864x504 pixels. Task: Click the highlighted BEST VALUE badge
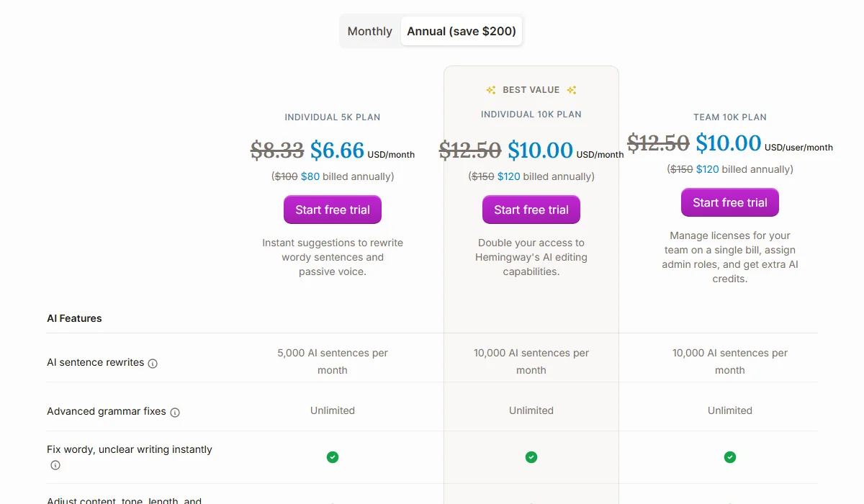pos(531,89)
